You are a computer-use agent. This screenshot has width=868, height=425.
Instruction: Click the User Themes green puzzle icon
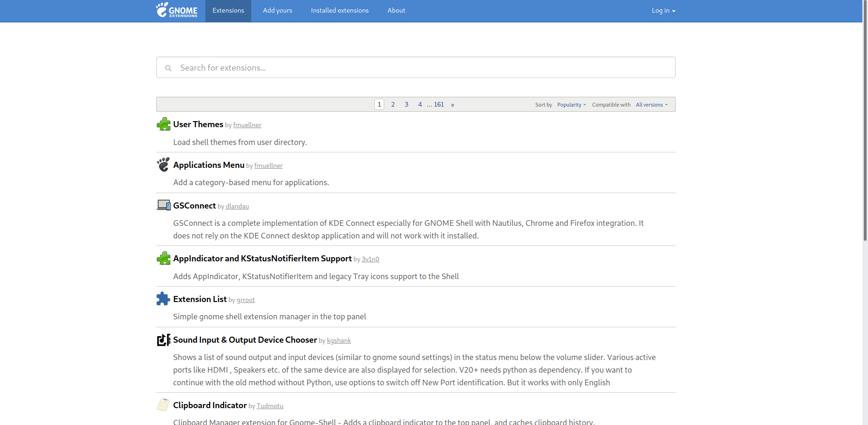point(163,124)
